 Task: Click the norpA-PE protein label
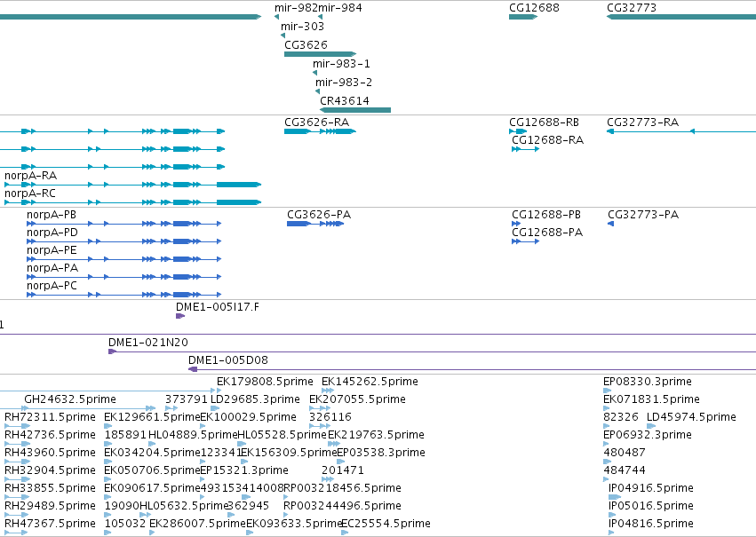click(52, 250)
